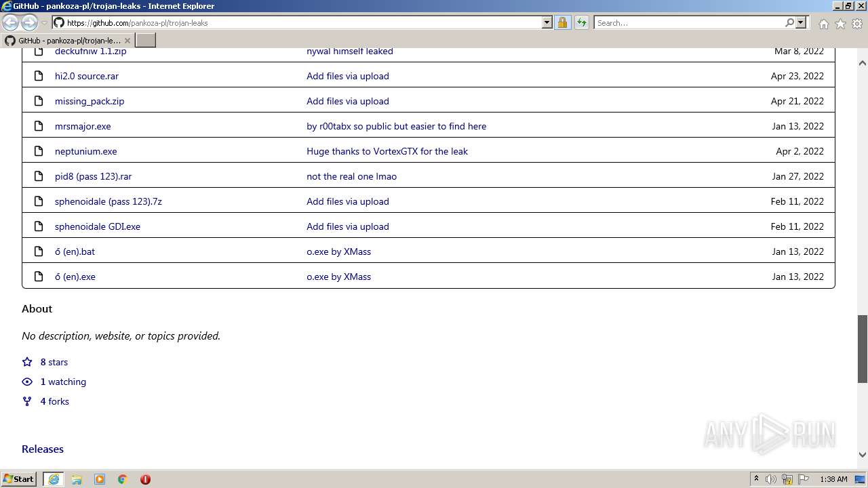
Task: Click inside the Search box
Action: pyautogui.click(x=688, y=22)
